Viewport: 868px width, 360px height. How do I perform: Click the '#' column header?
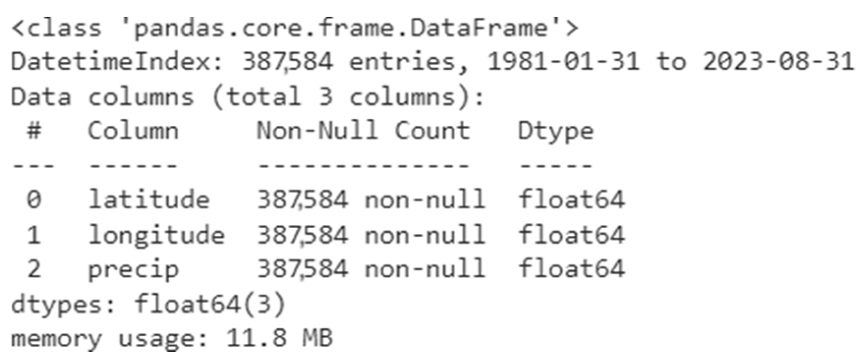click(34, 131)
